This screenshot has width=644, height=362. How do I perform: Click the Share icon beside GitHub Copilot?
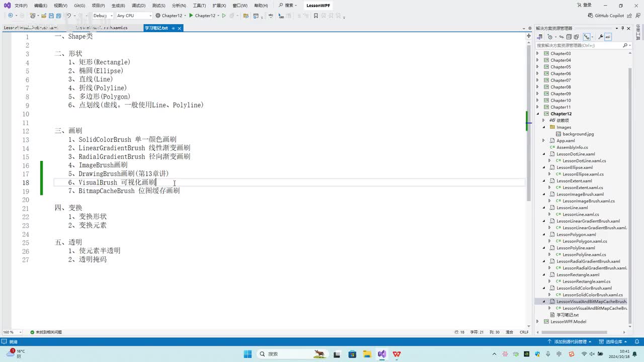(x=629, y=16)
